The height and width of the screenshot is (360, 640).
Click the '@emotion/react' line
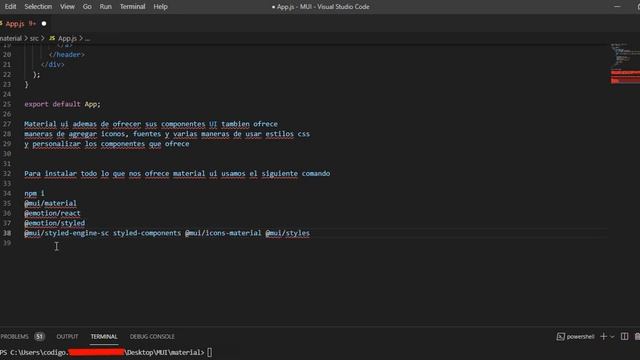[52, 213]
